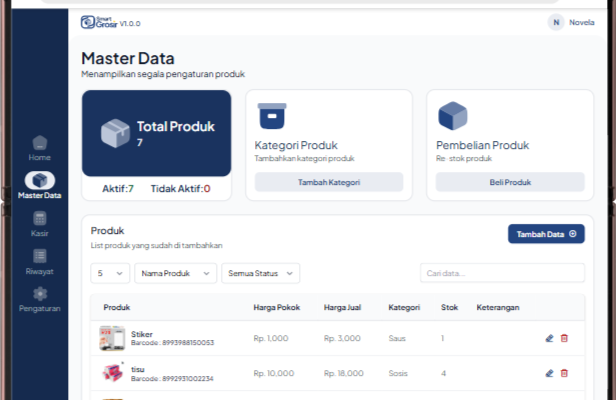
Task: Click the stock value 4 for tisu
Action: [444, 373]
